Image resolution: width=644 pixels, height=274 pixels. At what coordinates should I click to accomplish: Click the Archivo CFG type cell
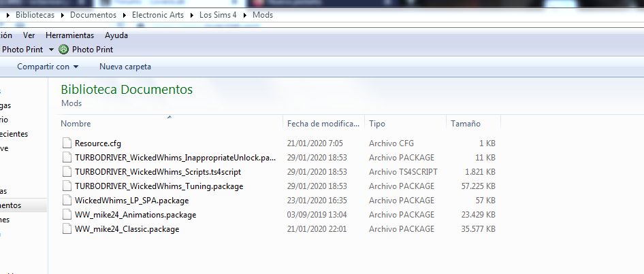click(391, 143)
